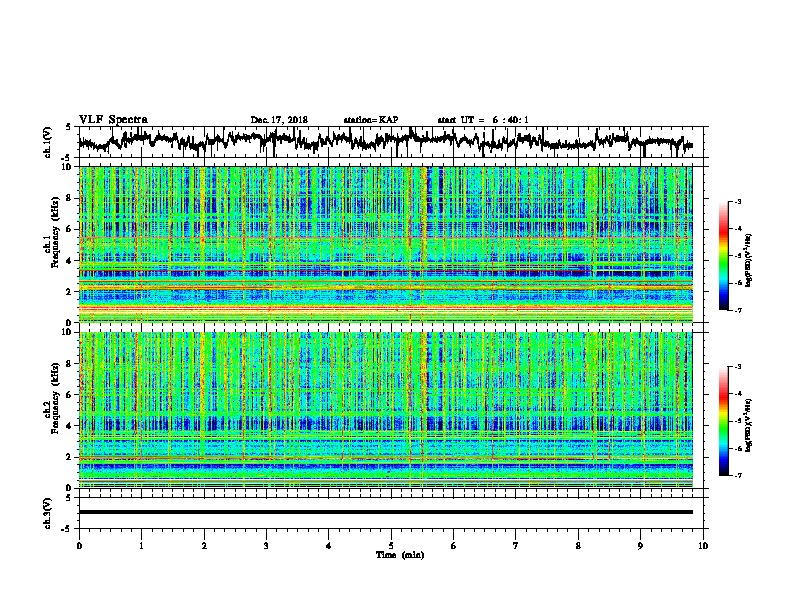Click the "ch.1(V)" axis label
Screen dimensions: 792x612
[x=47, y=142]
